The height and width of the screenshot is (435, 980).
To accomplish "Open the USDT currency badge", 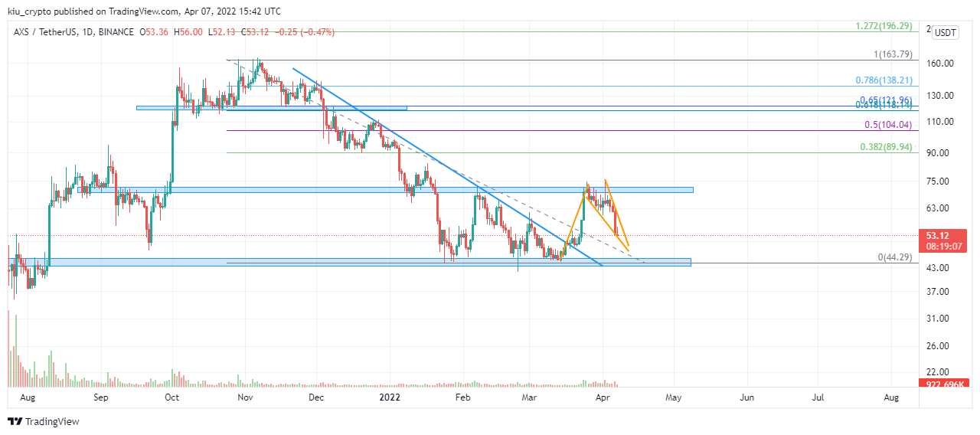I will 946,33.
